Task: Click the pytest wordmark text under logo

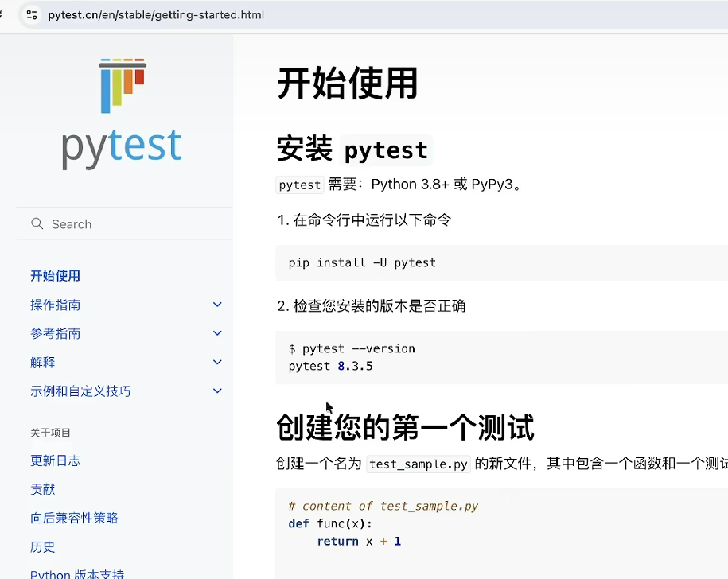Action: click(122, 148)
